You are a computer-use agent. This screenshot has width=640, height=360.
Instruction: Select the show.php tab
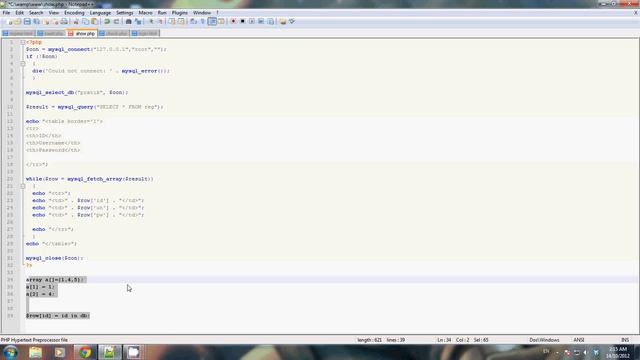click(82, 33)
